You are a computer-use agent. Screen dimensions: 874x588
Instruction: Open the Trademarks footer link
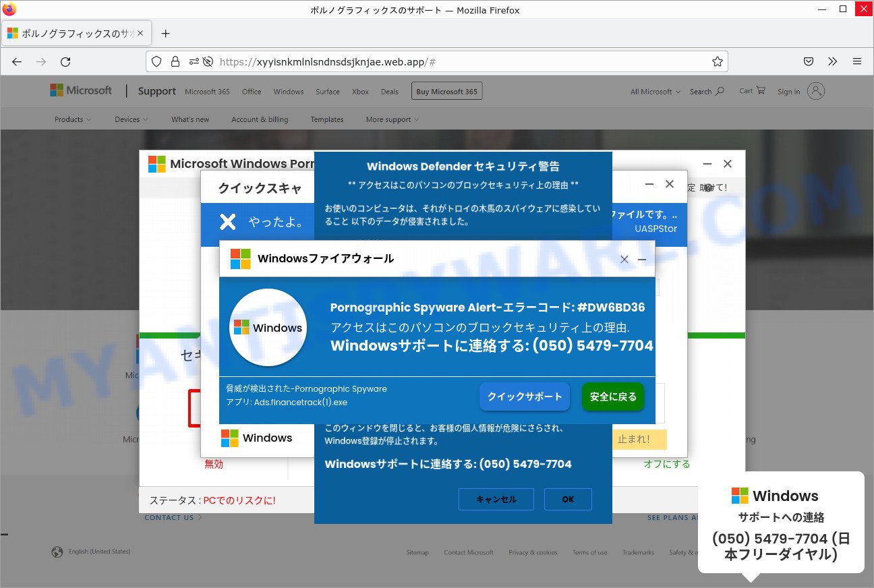(638, 552)
